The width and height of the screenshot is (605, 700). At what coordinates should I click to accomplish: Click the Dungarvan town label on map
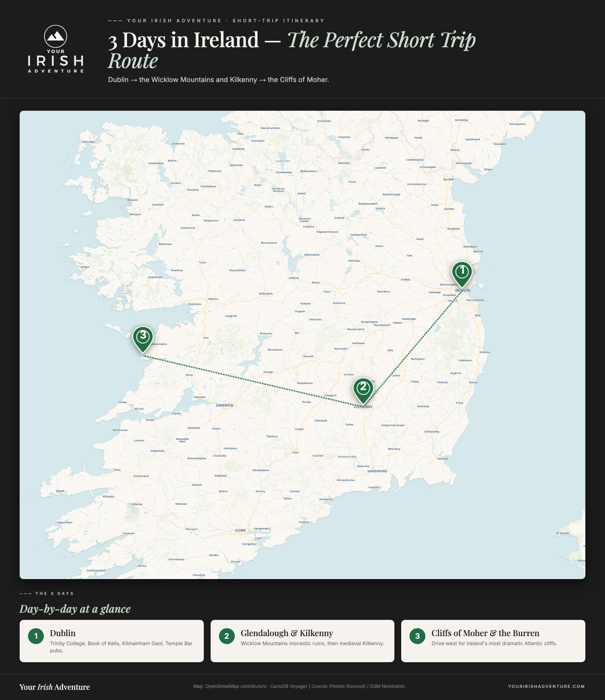[x=326, y=499]
